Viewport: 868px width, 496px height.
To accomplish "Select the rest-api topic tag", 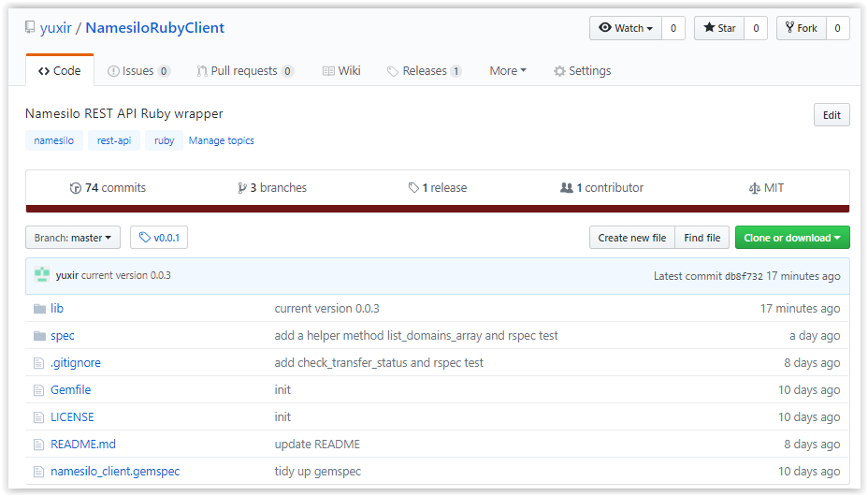I will point(114,140).
